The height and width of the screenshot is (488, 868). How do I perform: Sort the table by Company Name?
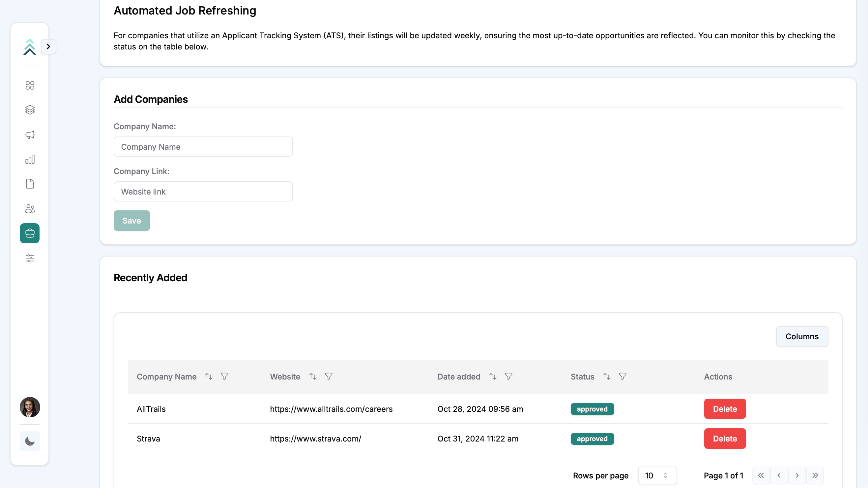[209, 376]
